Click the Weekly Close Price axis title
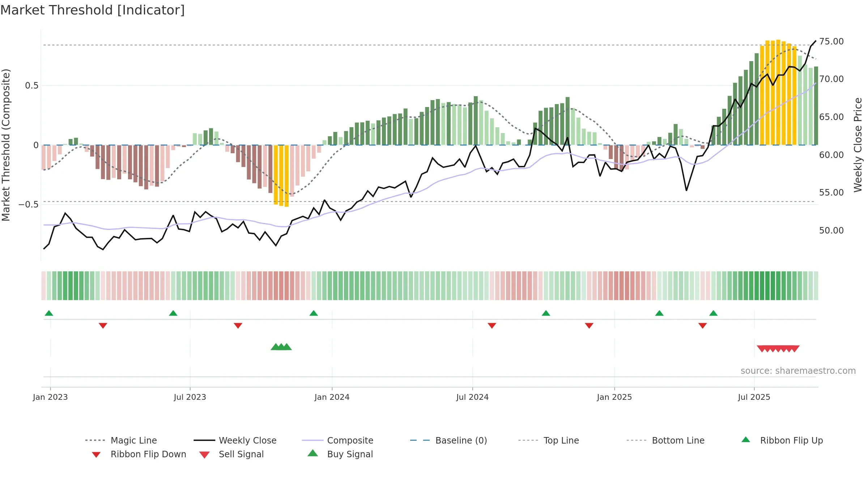868x488 pixels. [858, 145]
